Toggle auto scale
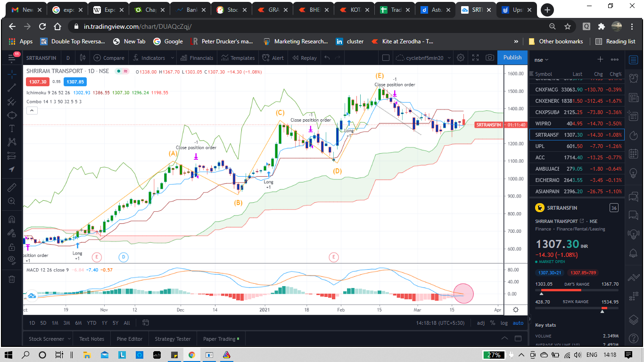The image size is (644, 362). pos(518,323)
